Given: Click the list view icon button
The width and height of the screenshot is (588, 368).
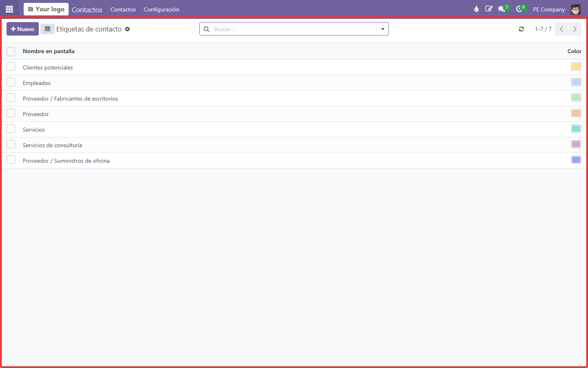Looking at the screenshot, I should tap(47, 29).
